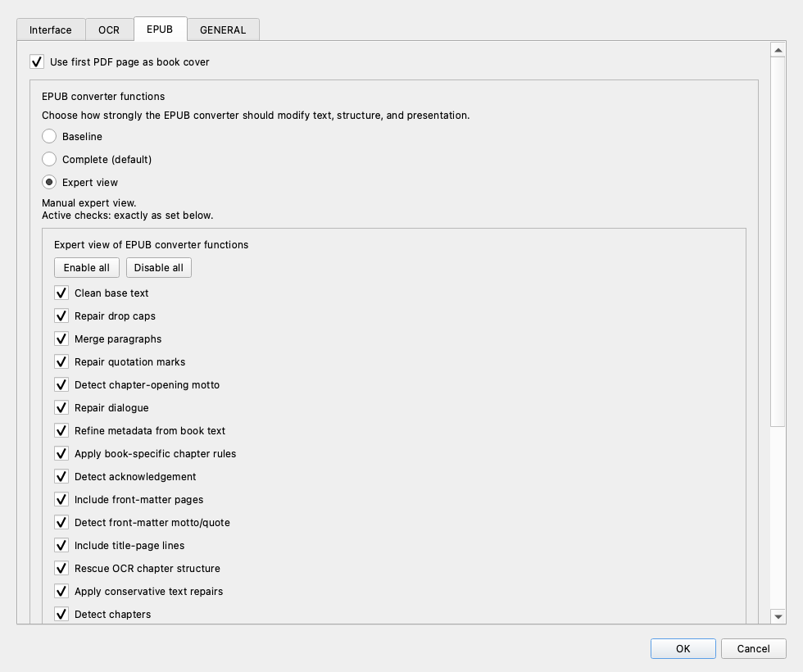Select the Expert view radio button
The image size is (803, 672).
click(x=49, y=182)
